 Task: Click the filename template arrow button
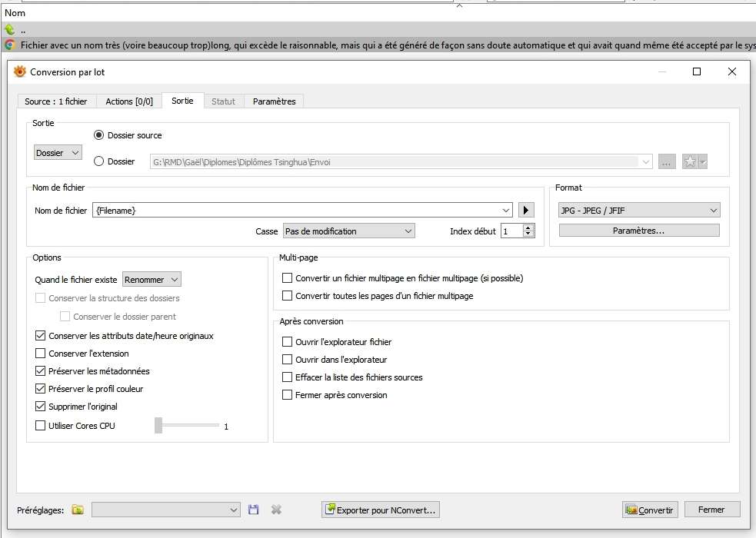pyautogui.click(x=526, y=210)
